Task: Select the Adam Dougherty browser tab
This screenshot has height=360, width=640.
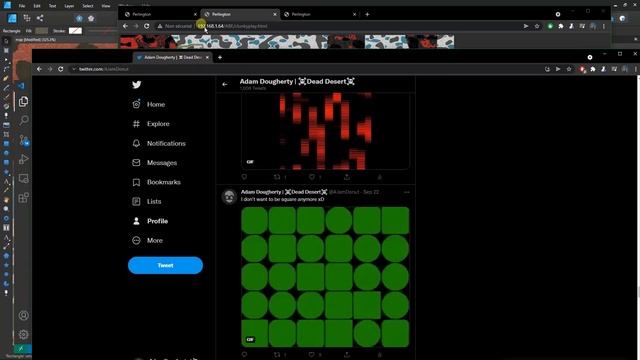Action: point(173,58)
